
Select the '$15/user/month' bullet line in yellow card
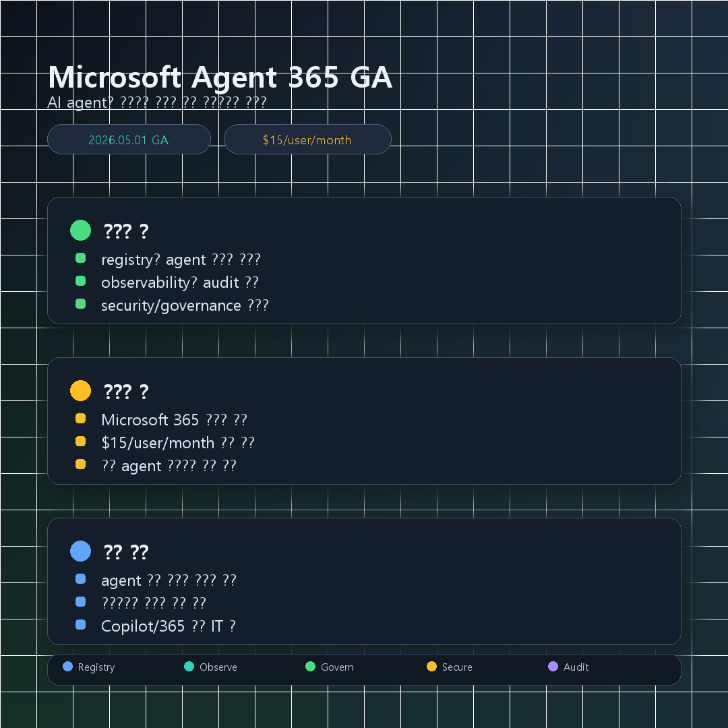pyautogui.click(x=178, y=443)
